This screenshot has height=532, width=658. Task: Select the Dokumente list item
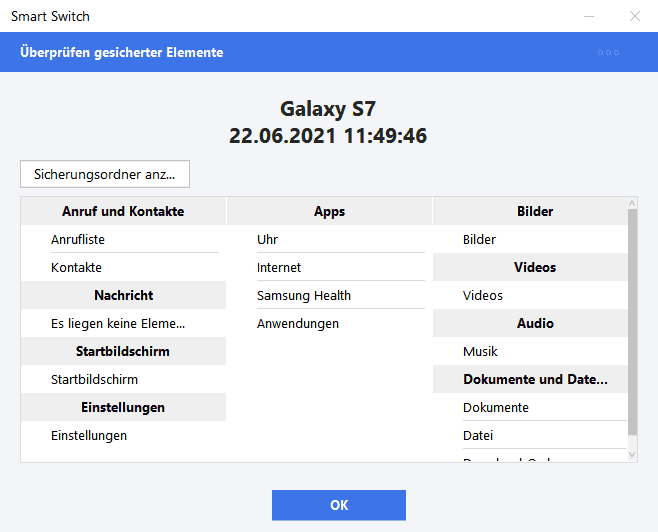pyautogui.click(x=530, y=407)
